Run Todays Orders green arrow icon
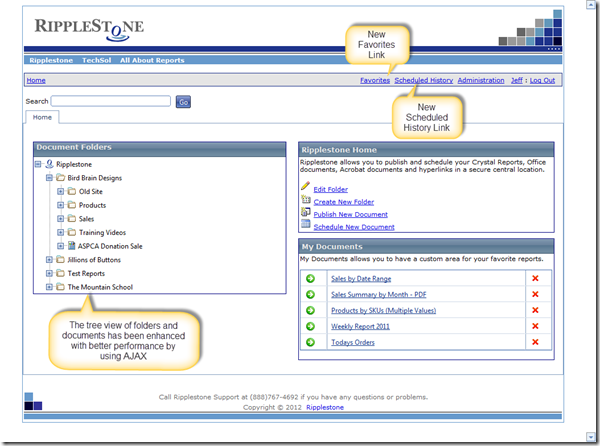This screenshot has height=446, width=600. pyautogui.click(x=310, y=342)
